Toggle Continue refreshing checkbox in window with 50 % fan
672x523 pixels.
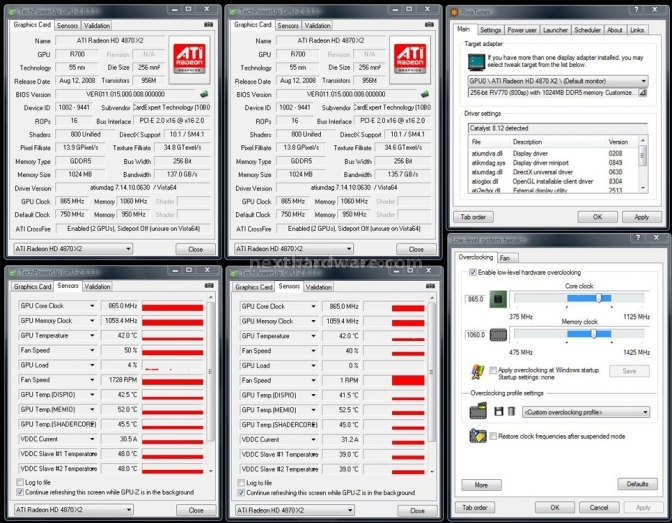click(x=20, y=492)
